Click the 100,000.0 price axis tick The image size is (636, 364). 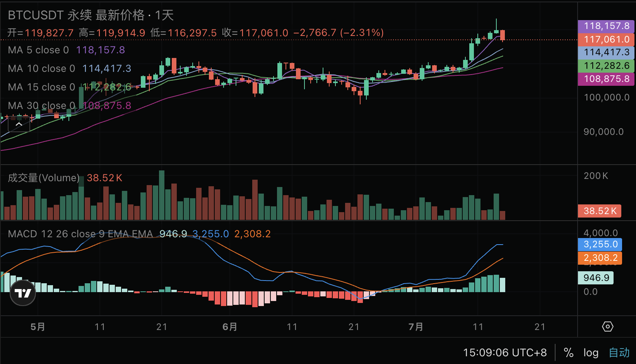tap(607, 97)
